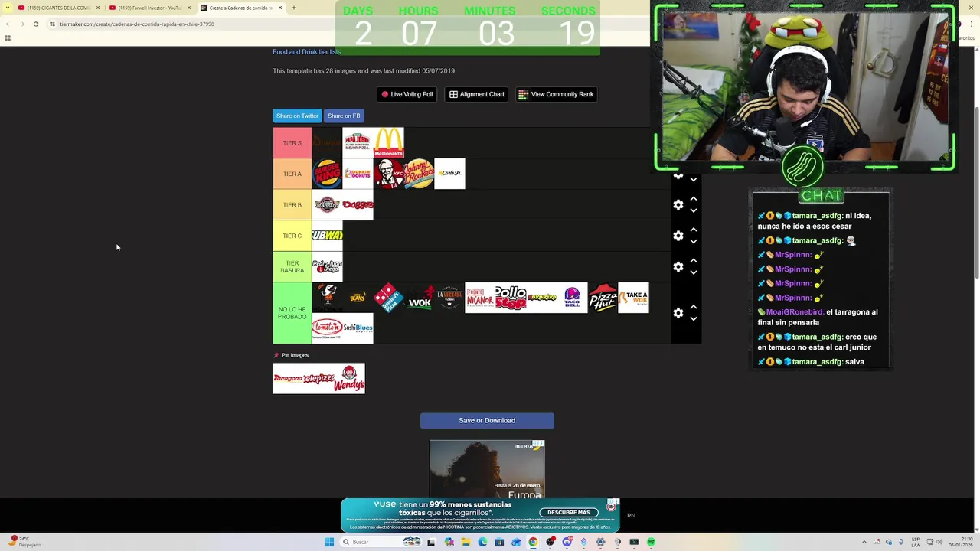Select the Papa John's logo in Tier S
Image resolution: width=980 pixels, height=551 pixels.
click(358, 143)
